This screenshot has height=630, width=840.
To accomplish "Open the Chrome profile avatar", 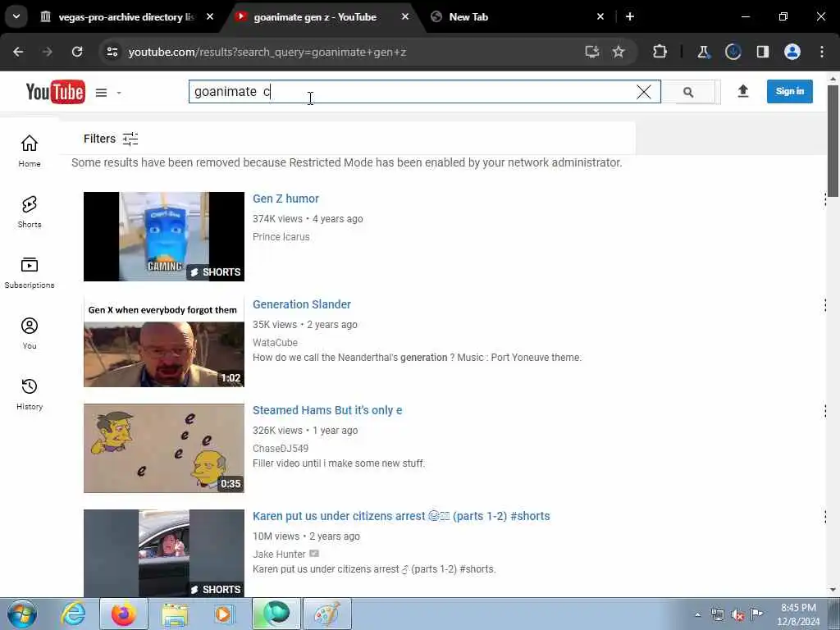I will pos(792,52).
